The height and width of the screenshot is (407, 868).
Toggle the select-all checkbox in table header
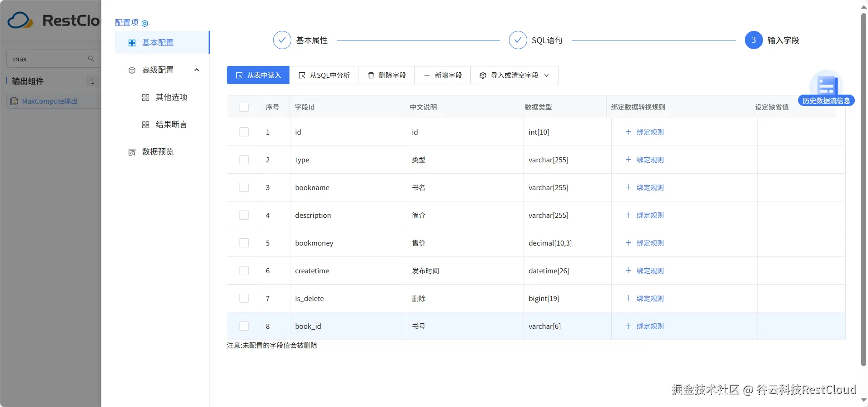tap(244, 107)
